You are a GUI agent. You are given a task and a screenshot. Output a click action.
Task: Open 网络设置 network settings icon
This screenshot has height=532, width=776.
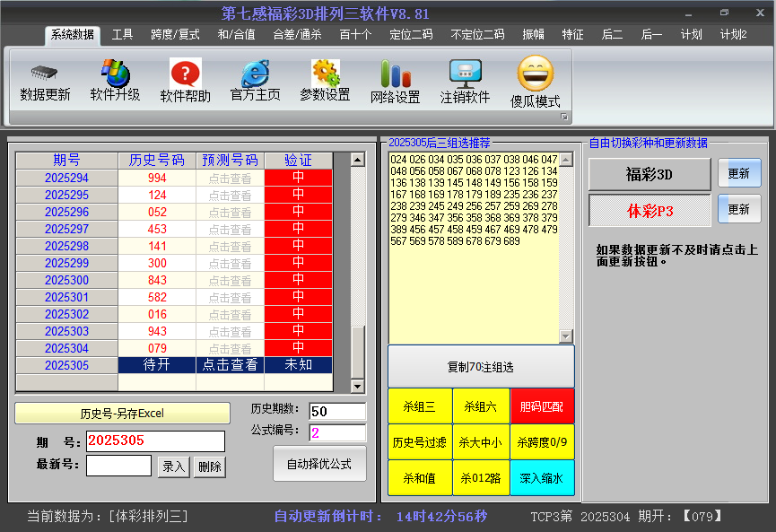pos(395,73)
